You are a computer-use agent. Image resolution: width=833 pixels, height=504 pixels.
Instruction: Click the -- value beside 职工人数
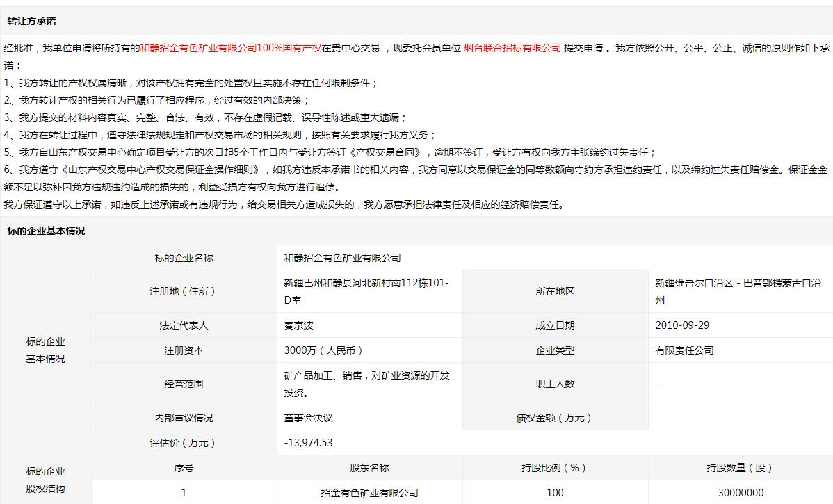tap(659, 384)
